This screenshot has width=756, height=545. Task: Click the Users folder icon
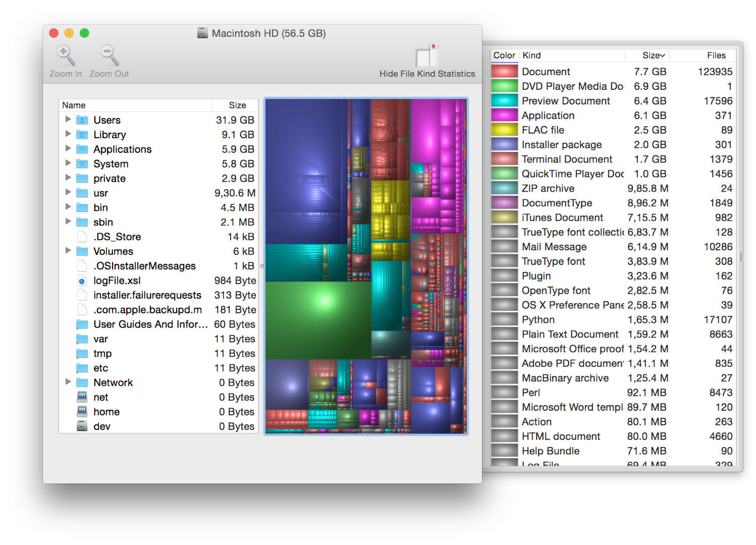82,120
